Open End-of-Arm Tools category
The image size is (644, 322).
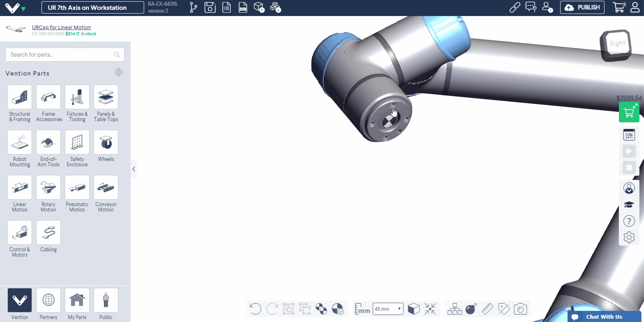coord(48,149)
